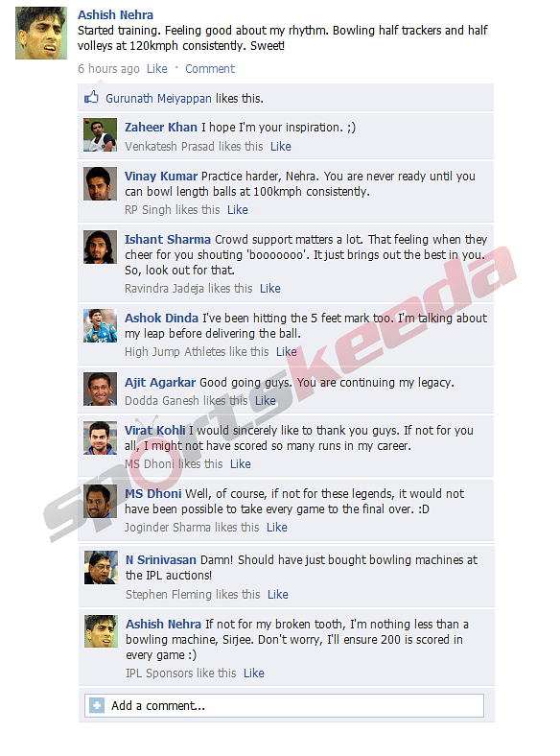Click N Srinivasan's avatar thumbnail
Viewport: 560px width, 756px height.
pos(101,568)
